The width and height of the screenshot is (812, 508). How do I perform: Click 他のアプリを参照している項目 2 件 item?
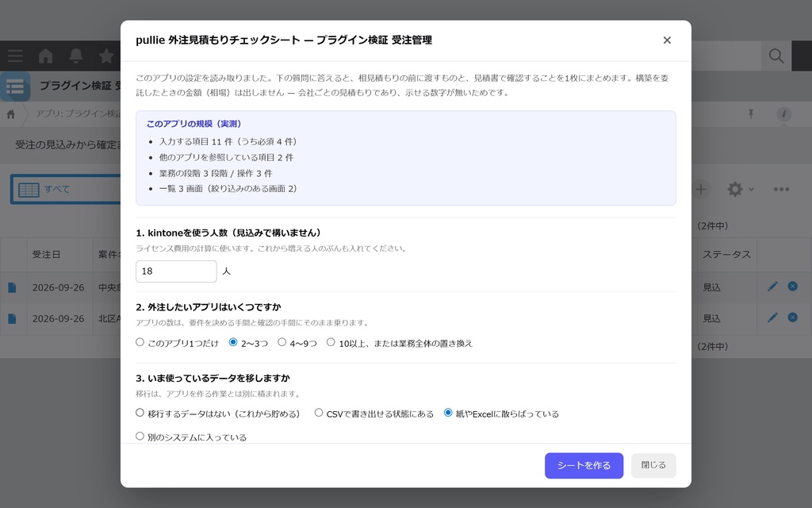tap(226, 158)
